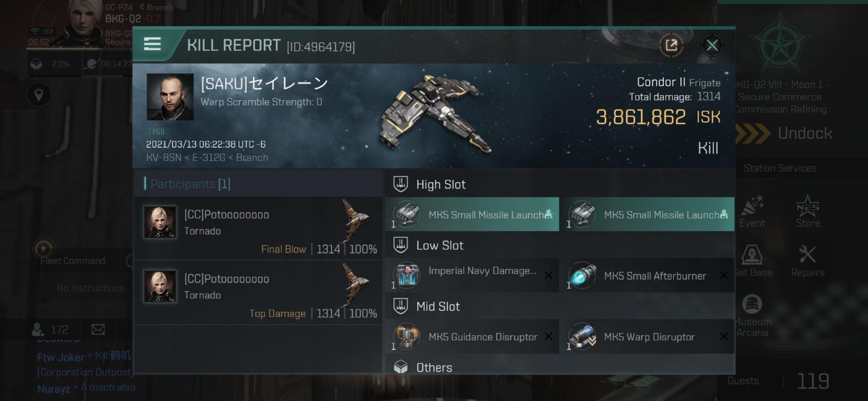Viewport: 868px width, 401px height.
Task: Select the Set Base icon
Action: [x=752, y=261]
